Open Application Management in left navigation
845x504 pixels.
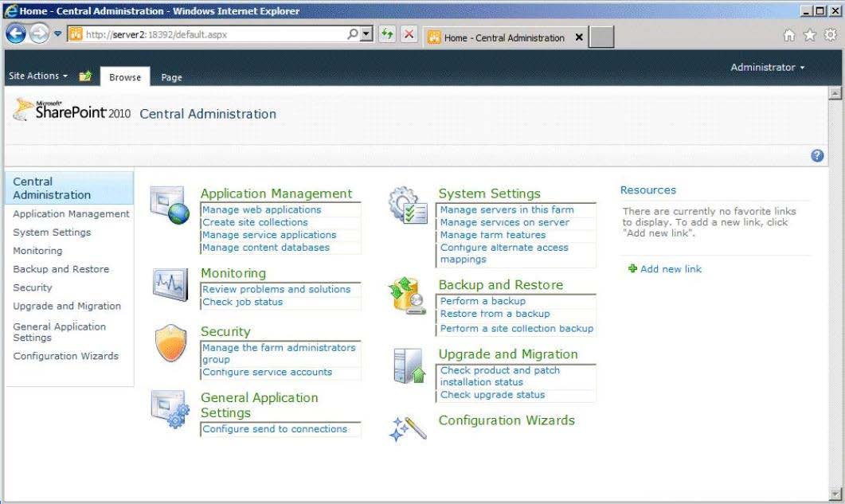point(71,214)
